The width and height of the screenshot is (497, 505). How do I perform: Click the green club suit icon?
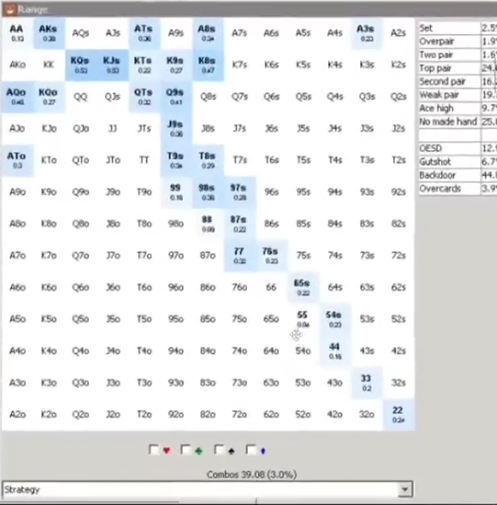[199, 451]
